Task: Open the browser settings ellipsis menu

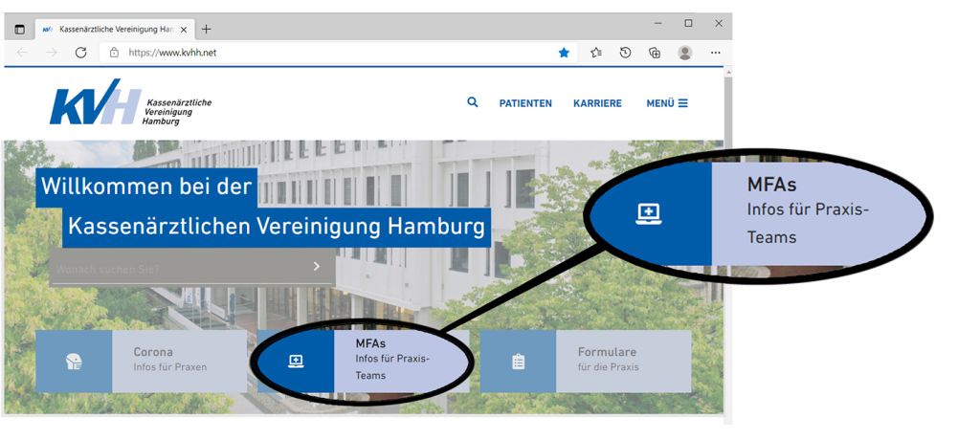Action: tap(716, 54)
